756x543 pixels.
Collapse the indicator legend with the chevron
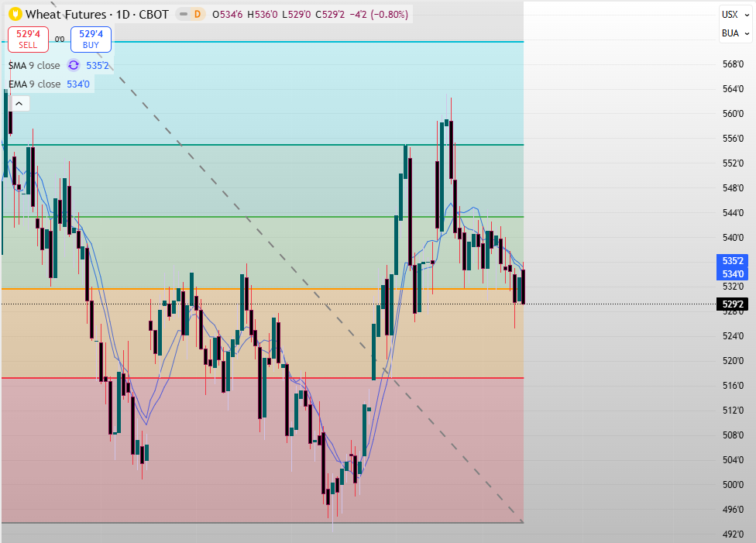pyautogui.click(x=19, y=103)
